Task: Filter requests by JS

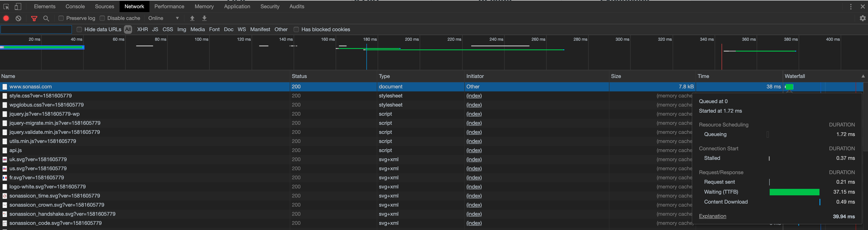Action: [x=155, y=29]
